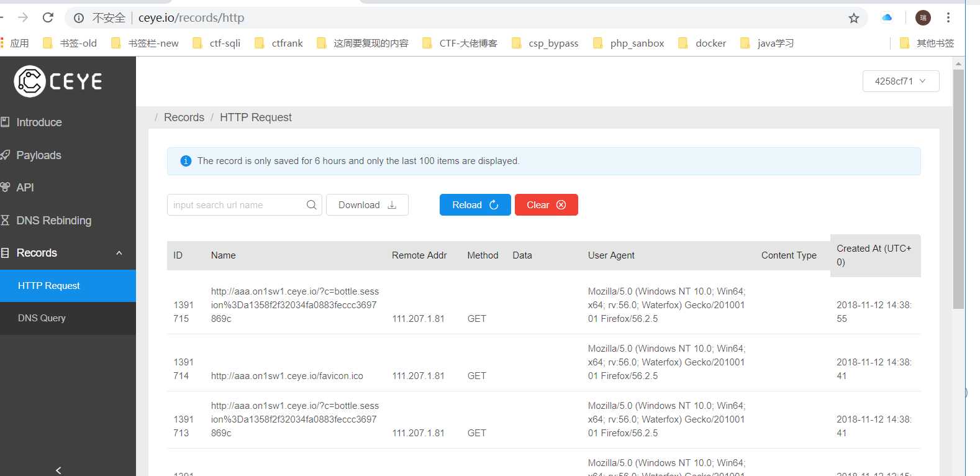The height and width of the screenshot is (476, 980).
Task: Click the Method column header
Action: [483, 255]
